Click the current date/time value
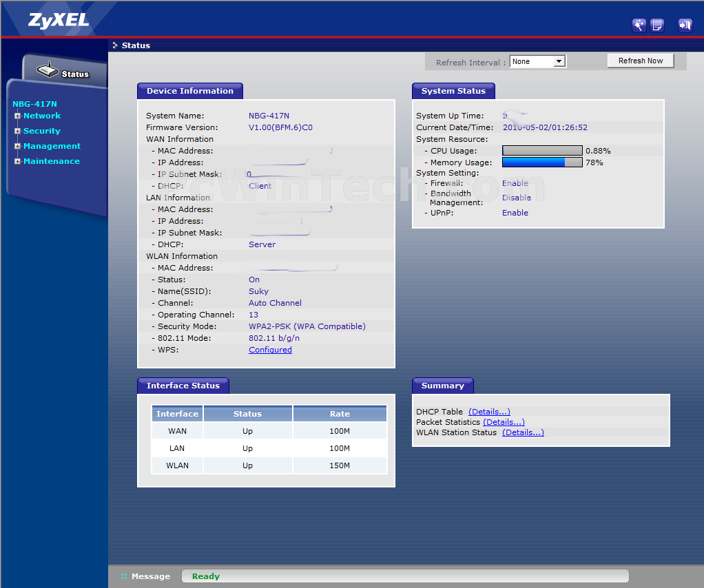 545,127
